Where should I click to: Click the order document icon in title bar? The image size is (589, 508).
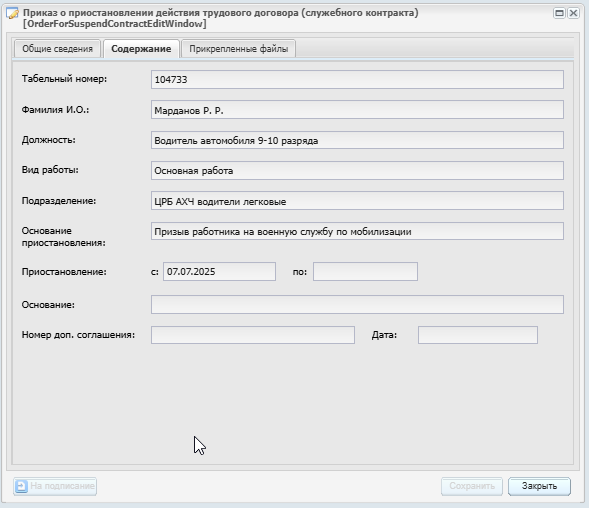coord(12,14)
